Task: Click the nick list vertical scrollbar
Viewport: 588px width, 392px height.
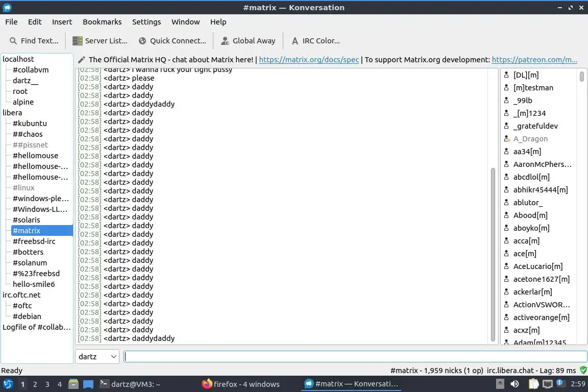Action: [582, 76]
